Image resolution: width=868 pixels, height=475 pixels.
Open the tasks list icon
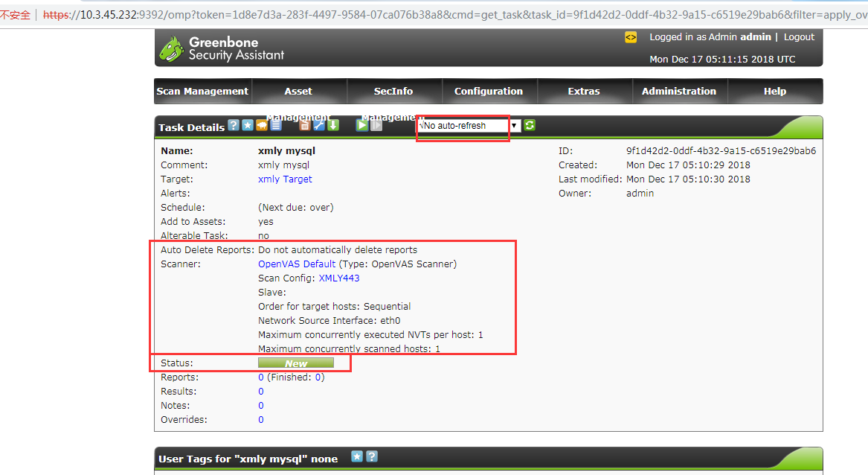pyautogui.click(x=276, y=125)
